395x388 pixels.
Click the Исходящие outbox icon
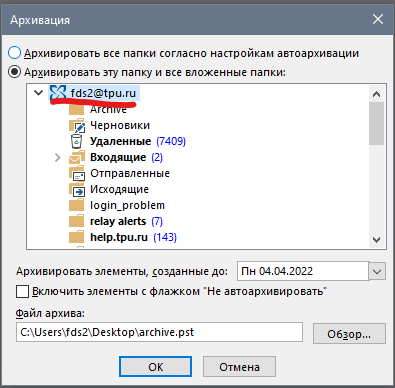click(77, 189)
